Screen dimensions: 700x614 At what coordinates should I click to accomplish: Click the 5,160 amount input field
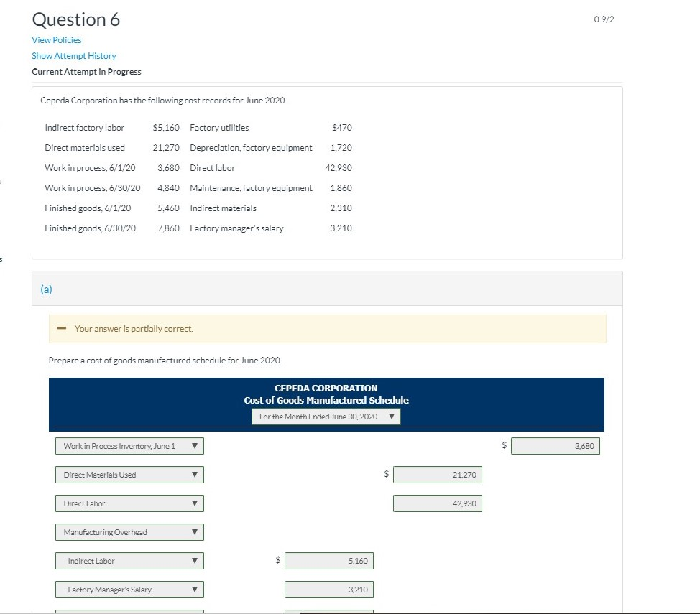[329, 561]
